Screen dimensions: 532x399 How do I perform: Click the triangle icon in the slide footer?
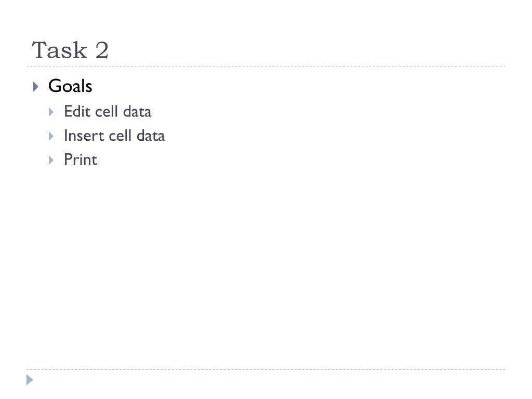point(30,380)
